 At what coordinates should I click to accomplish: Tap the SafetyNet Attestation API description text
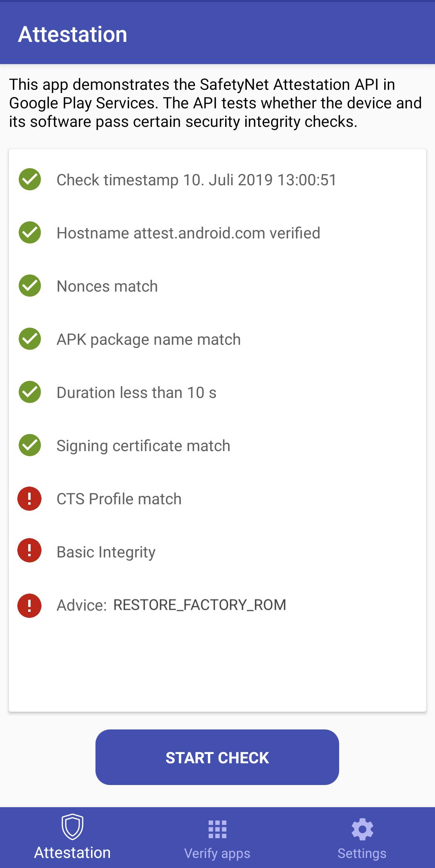(x=215, y=103)
